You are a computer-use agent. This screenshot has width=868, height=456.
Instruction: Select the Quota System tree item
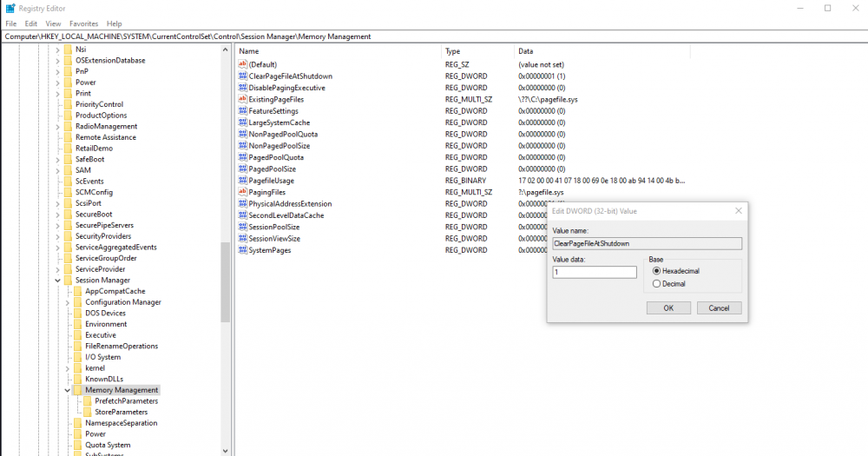click(x=108, y=445)
